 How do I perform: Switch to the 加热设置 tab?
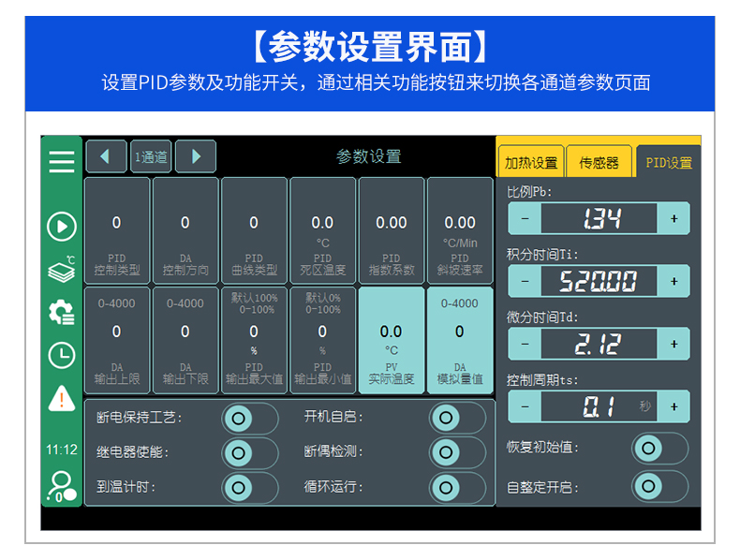click(x=531, y=162)
